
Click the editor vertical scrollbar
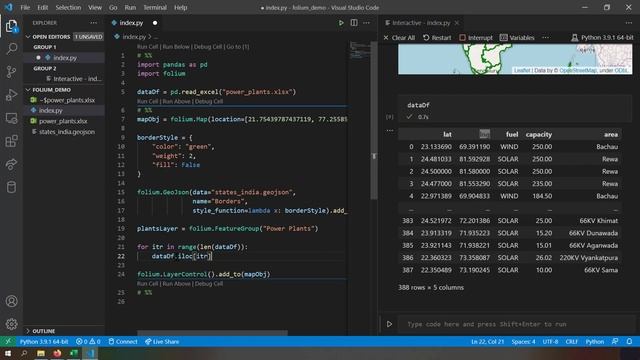tap(374, 121)
